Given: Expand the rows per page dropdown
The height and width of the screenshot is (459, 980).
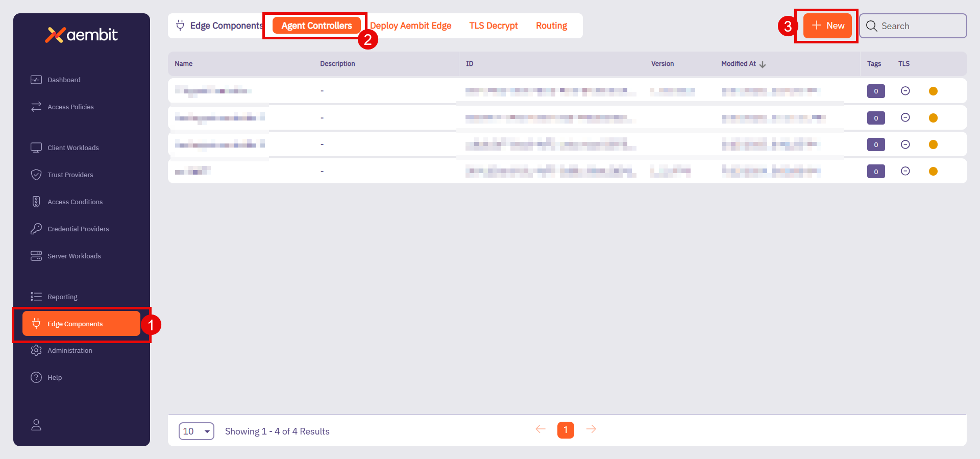Looking at the screenshot, I should pos(197,431).
